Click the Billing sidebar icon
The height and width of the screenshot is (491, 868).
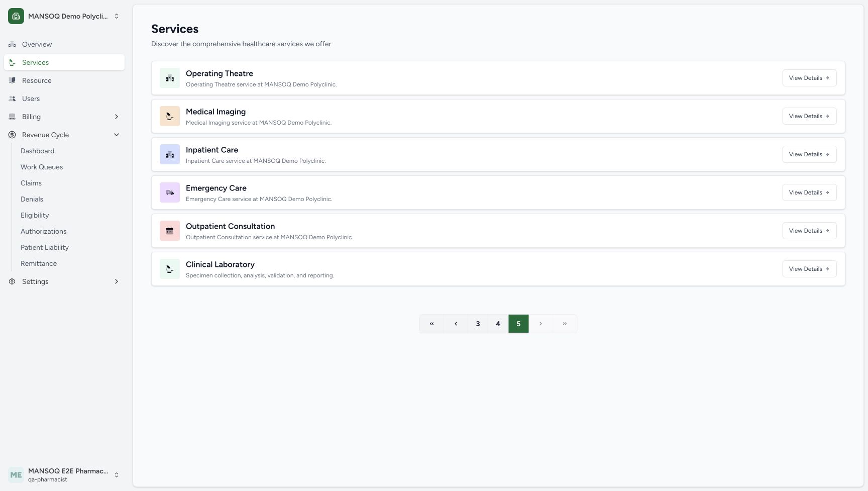click(12, 117)
